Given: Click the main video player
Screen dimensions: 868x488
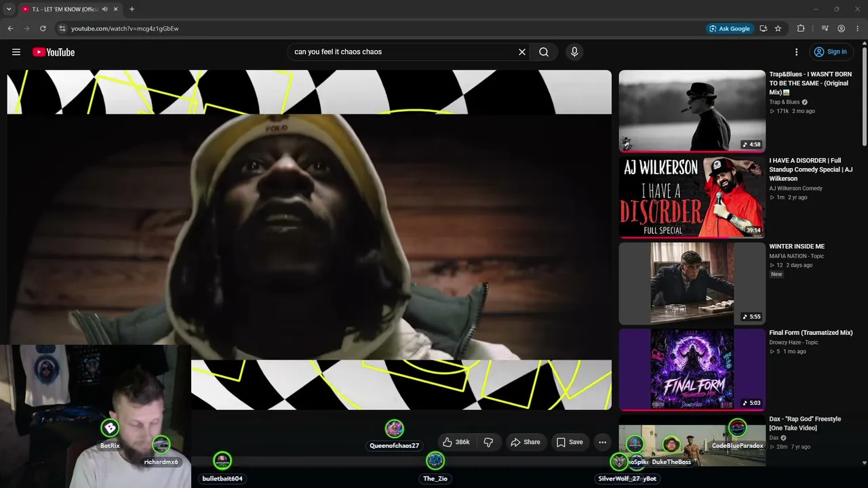Looking at the screenshot, I should (309, 240).
